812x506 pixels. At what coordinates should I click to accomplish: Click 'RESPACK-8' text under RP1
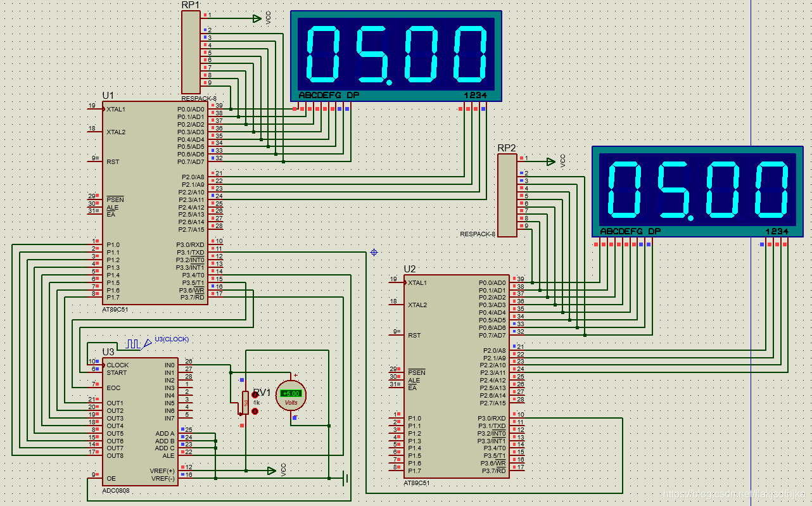pyautogui.click(x=199, y=98)
